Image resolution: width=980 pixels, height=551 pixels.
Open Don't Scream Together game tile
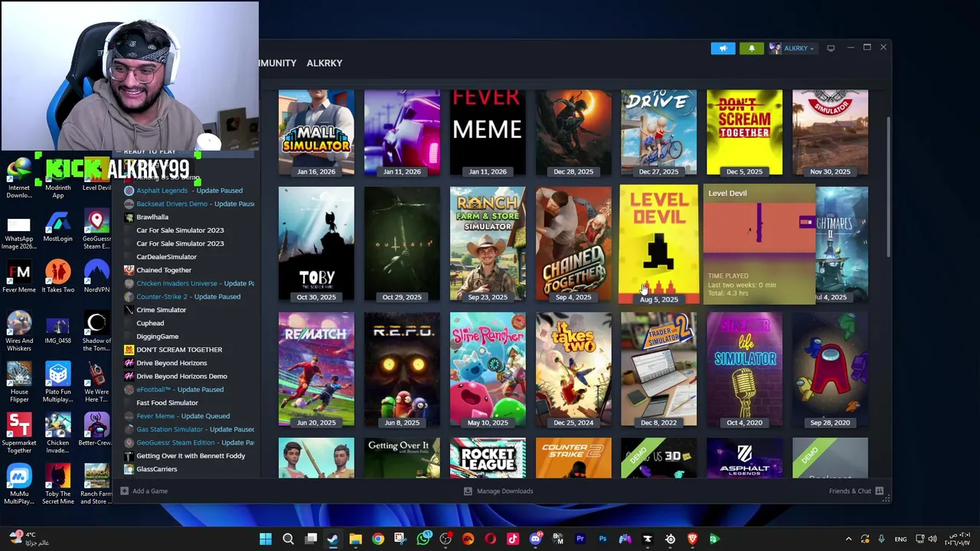tap(745, 132)
